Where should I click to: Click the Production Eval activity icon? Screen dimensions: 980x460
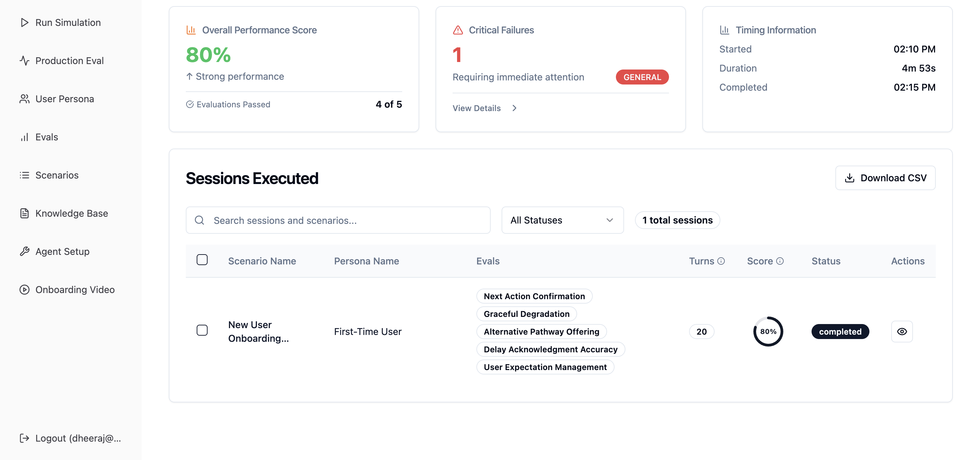24,61
